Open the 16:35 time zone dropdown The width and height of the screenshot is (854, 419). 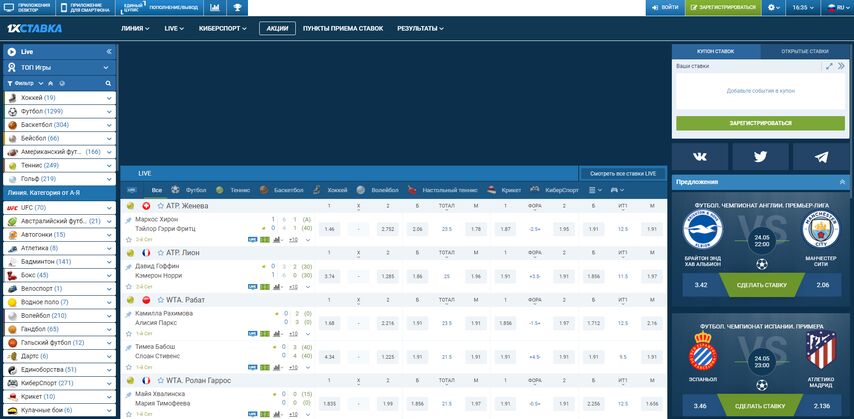tap(804, 8)
